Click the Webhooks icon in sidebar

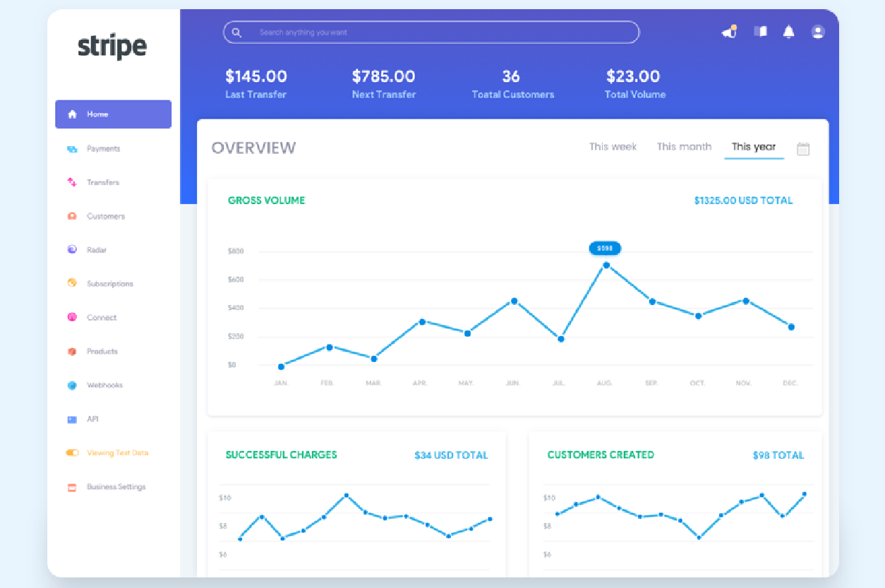pyautogui.click(x=72, y=385)
